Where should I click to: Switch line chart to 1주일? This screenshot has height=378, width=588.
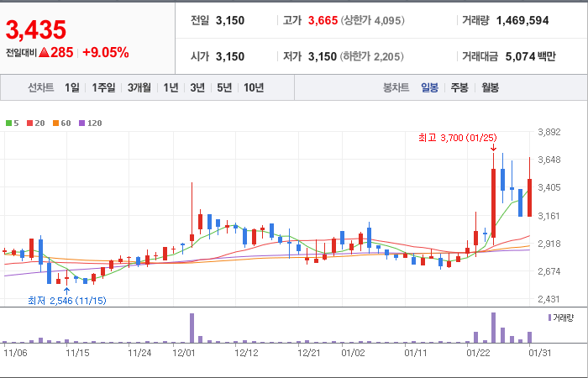(x=103, y=88)
